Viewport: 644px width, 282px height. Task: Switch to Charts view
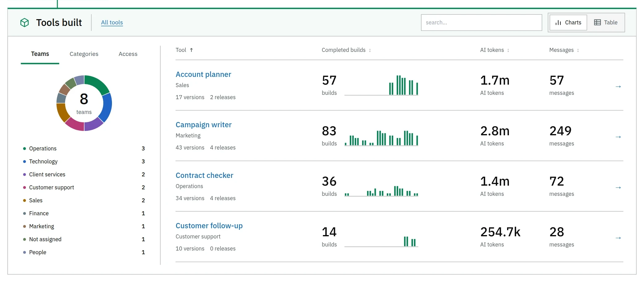pos(568,23)
